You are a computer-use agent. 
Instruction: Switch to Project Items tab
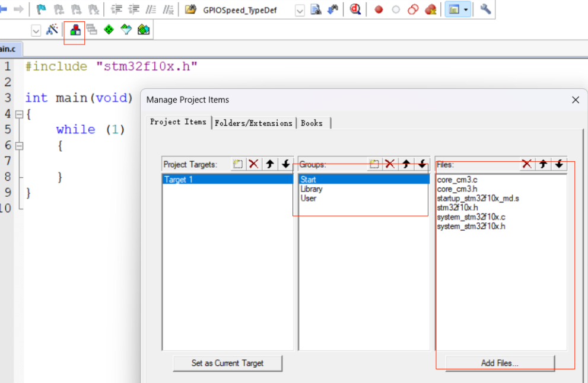coord(178,122)
